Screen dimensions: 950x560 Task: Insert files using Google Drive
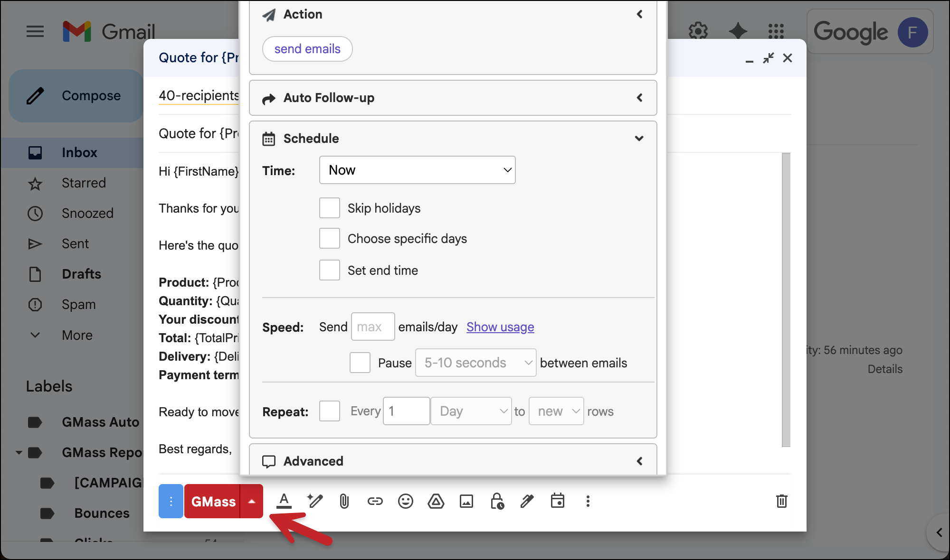click(x=436, y=501)
